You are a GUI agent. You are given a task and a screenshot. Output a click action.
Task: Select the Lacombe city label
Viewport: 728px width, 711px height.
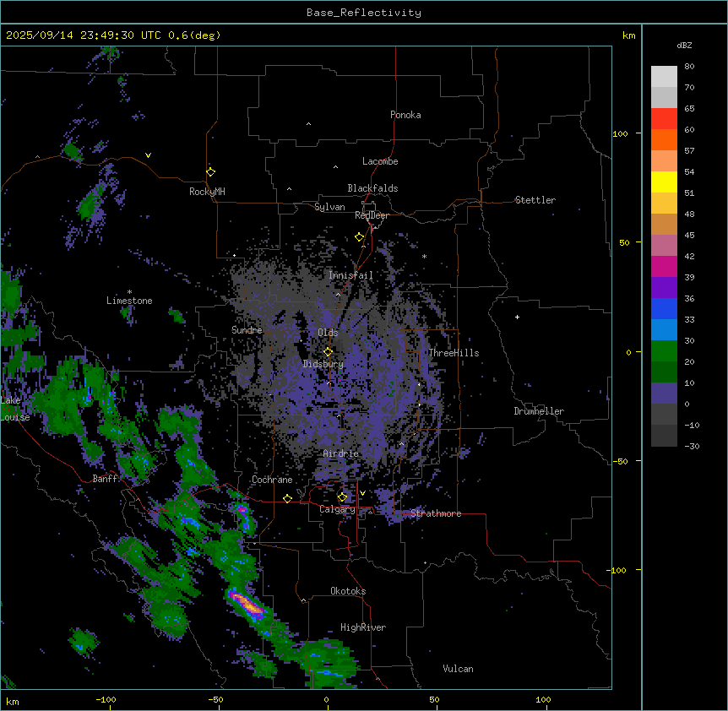[380, 161]
